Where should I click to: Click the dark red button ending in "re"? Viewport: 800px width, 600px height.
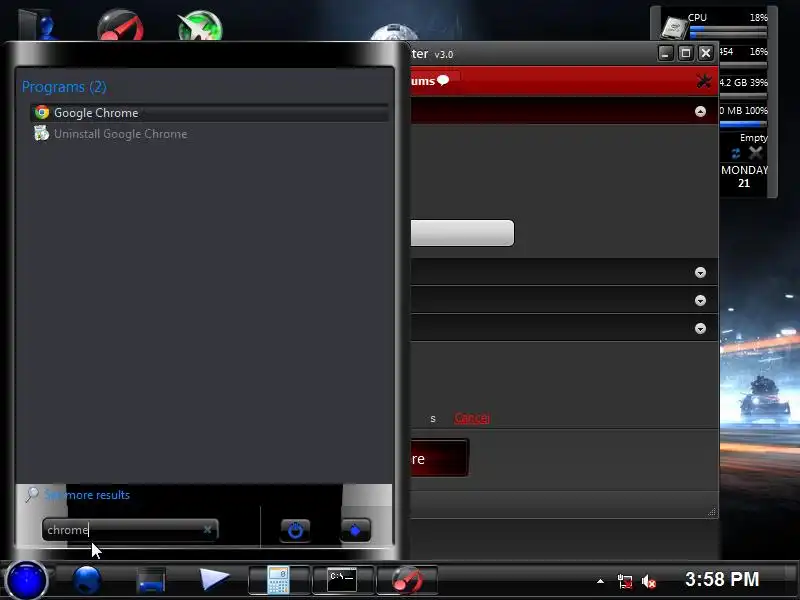439,458
